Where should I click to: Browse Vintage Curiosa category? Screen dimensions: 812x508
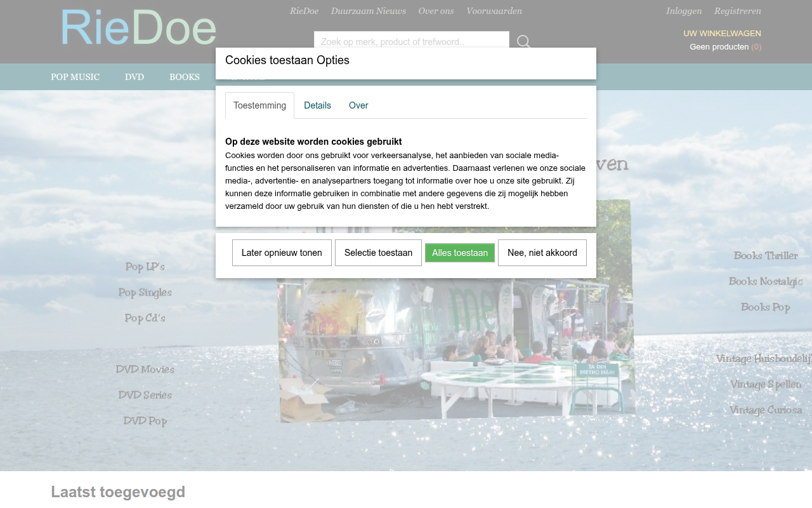click(766, 410)
